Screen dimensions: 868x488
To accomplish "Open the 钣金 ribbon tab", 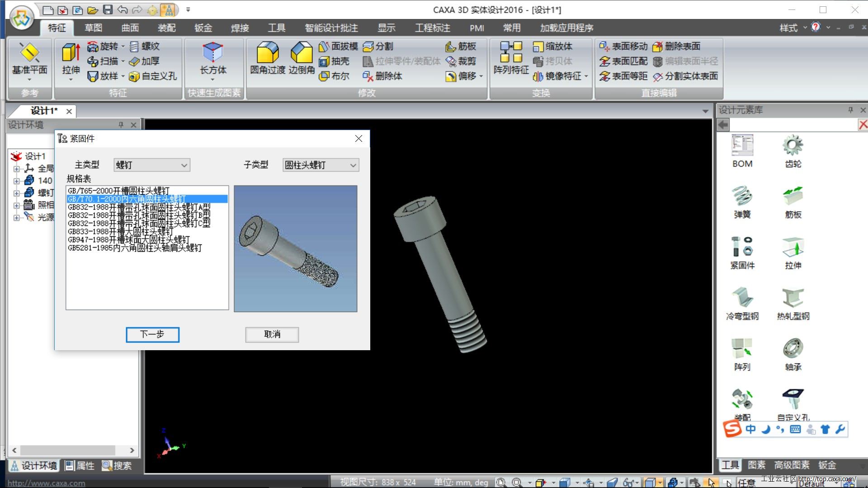I will click(x=203, y=28).
